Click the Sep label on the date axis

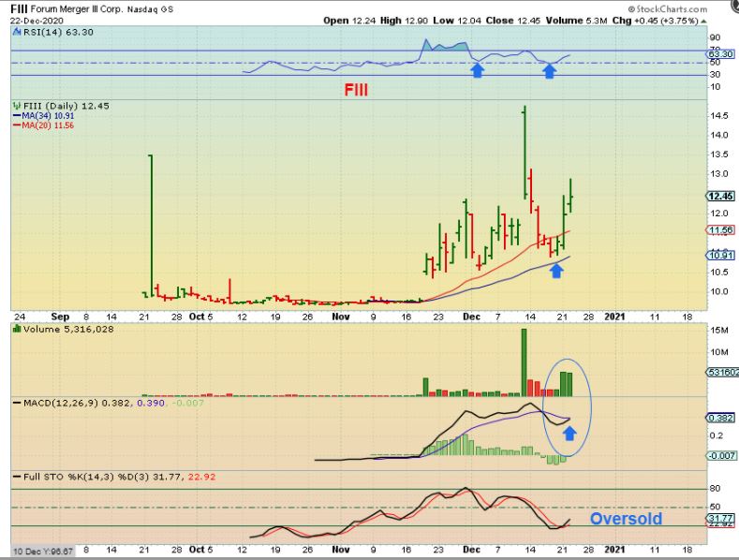click(60, 317)
